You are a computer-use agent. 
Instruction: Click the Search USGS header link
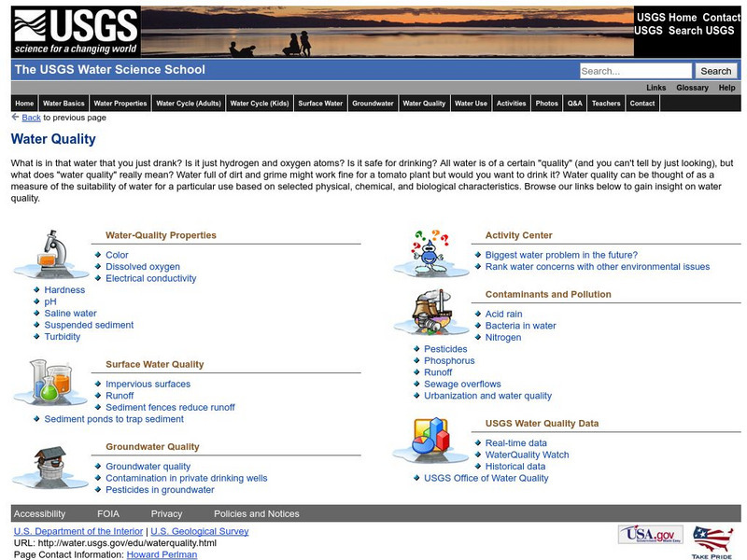click(701, 31)
